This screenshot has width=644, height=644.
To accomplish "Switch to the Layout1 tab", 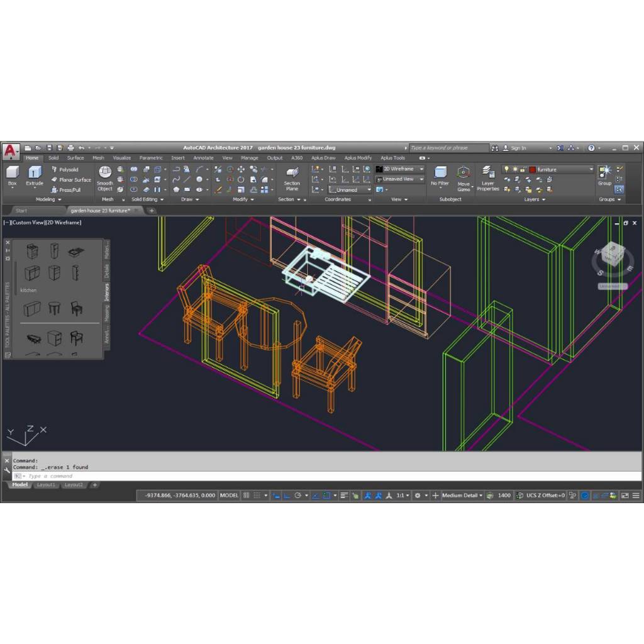I will [46, 485].
